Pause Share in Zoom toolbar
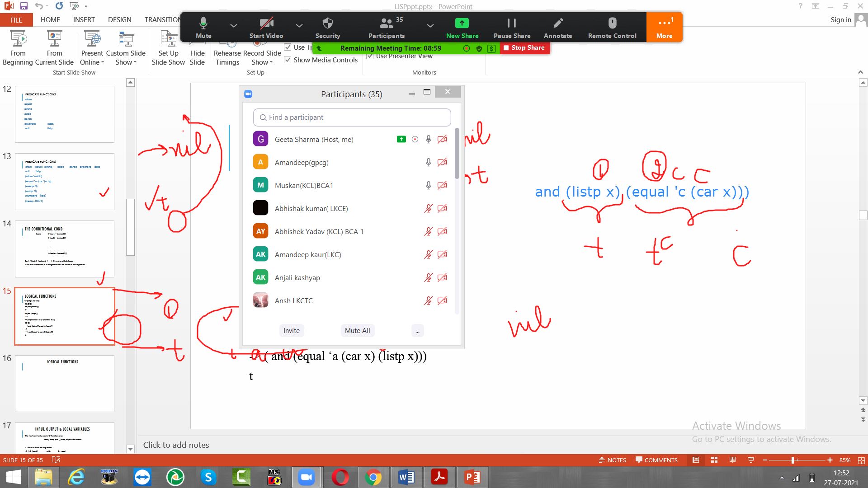The width and height of the screenshot is (868, 488). pos(512,28)
